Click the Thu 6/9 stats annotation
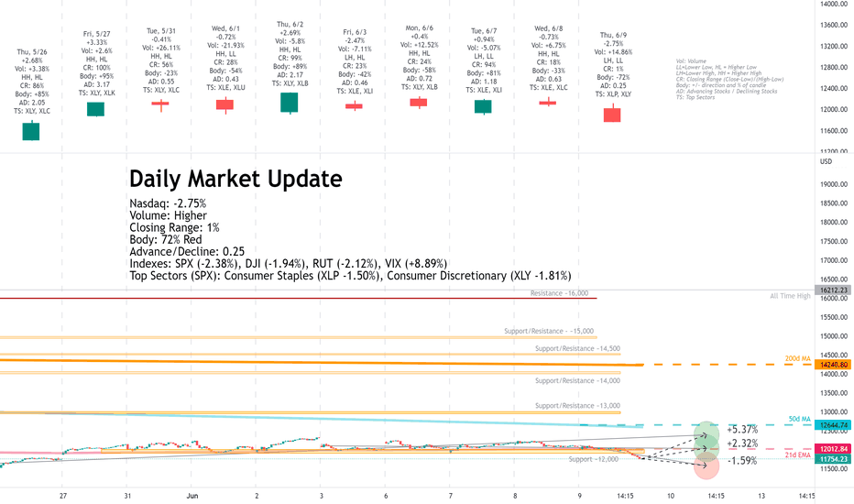Screen dimensions: 854x504 click(613, 64)
